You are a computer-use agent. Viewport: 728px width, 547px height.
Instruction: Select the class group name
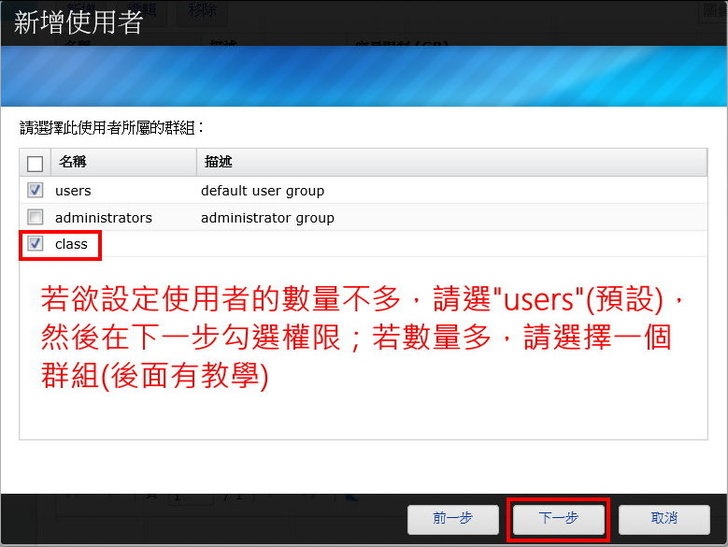click(x=71, y=244)
